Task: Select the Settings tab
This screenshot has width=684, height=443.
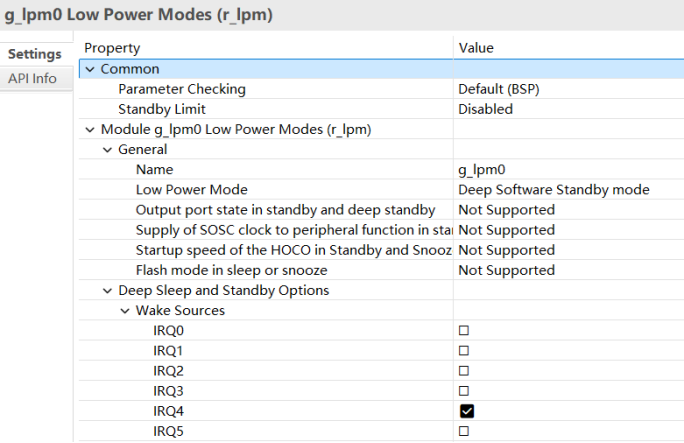Action: [x=36, y=54]
